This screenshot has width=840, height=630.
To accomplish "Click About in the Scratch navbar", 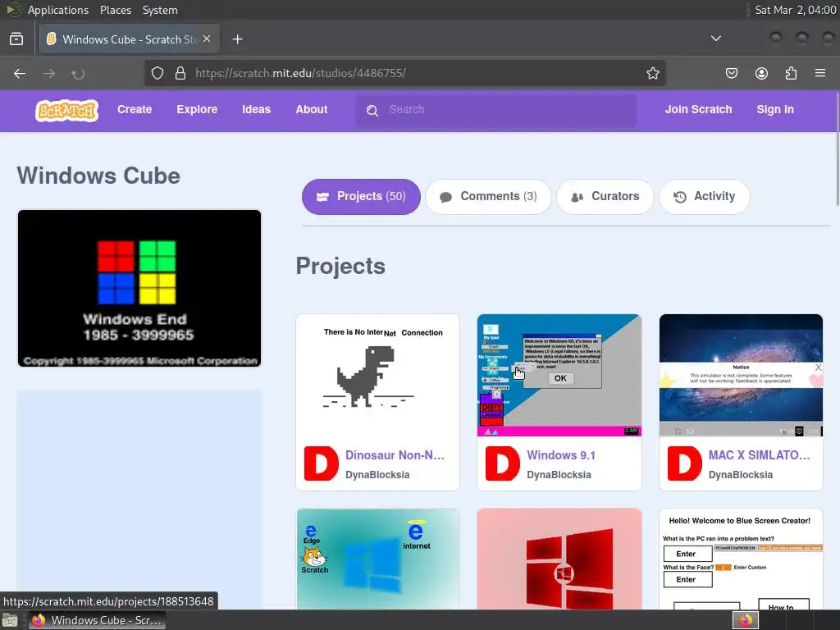I will (311, 109).
